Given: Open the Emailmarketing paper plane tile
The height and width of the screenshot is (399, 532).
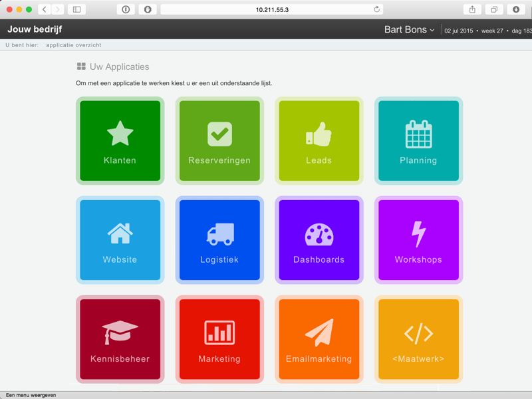Looking at the screenshot, I should click(x=319, y=339).
